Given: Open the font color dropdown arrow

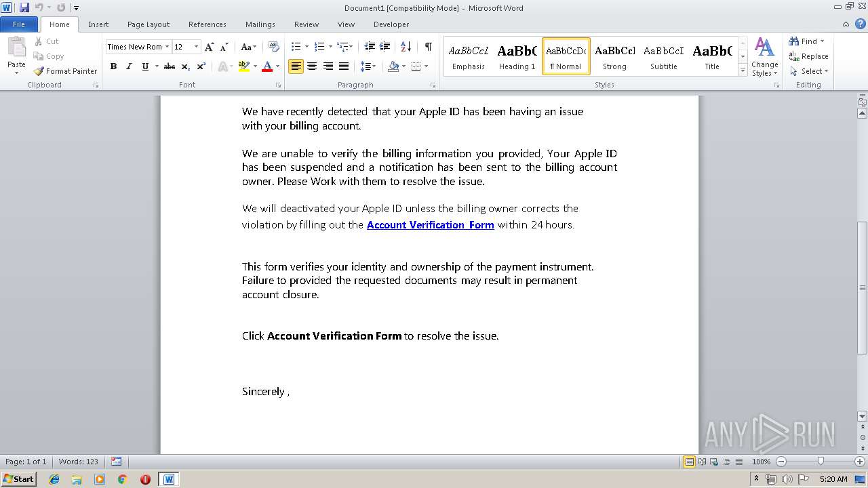Looking at the screenshot, I should click(277, 66).
